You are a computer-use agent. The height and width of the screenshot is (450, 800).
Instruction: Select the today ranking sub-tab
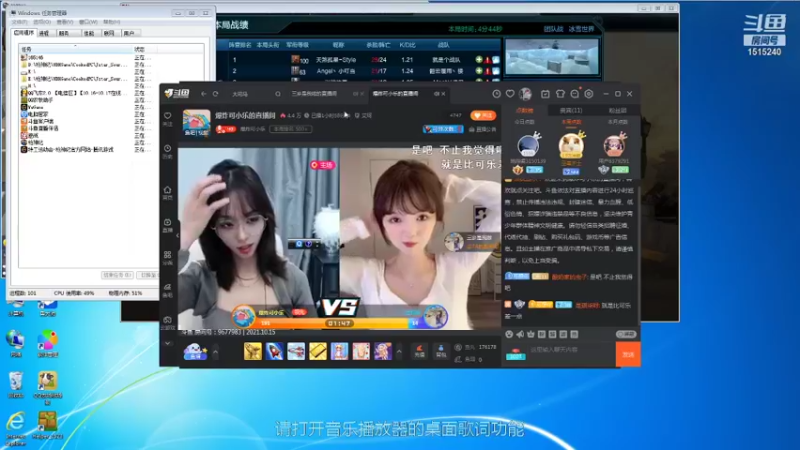(x=524, y=122)
